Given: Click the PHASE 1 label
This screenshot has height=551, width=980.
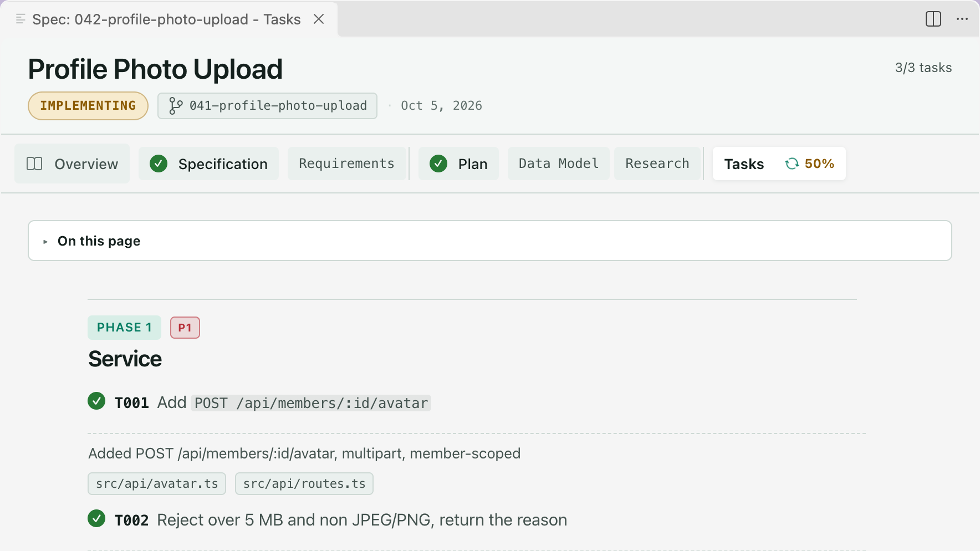Looking at the screenshot, I should click(124, 328).
